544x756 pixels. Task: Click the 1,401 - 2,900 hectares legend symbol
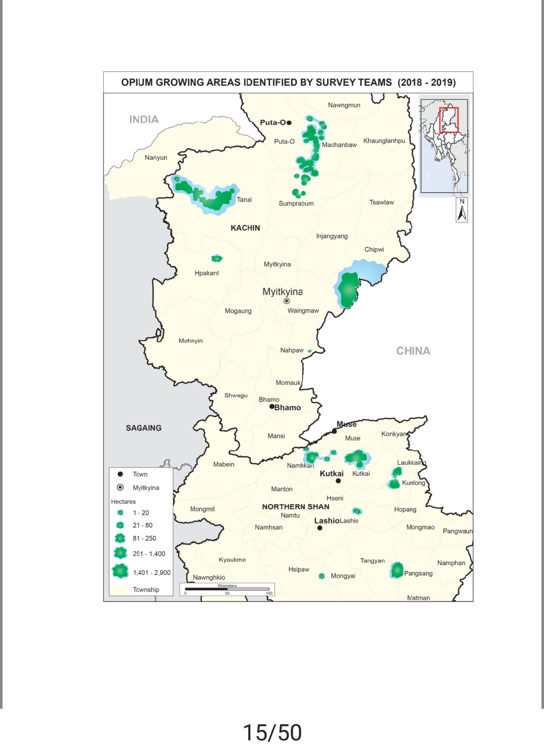[x=120, y=572]
